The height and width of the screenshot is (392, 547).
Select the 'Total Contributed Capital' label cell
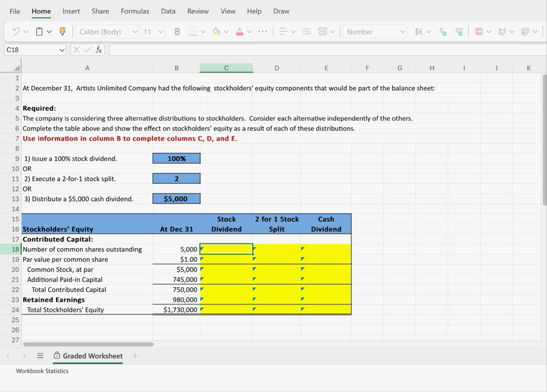pos(87,289)
